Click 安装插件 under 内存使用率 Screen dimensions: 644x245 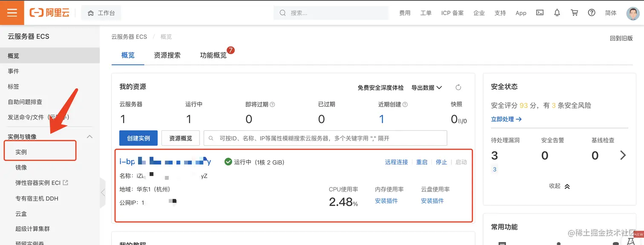[386, 201]
